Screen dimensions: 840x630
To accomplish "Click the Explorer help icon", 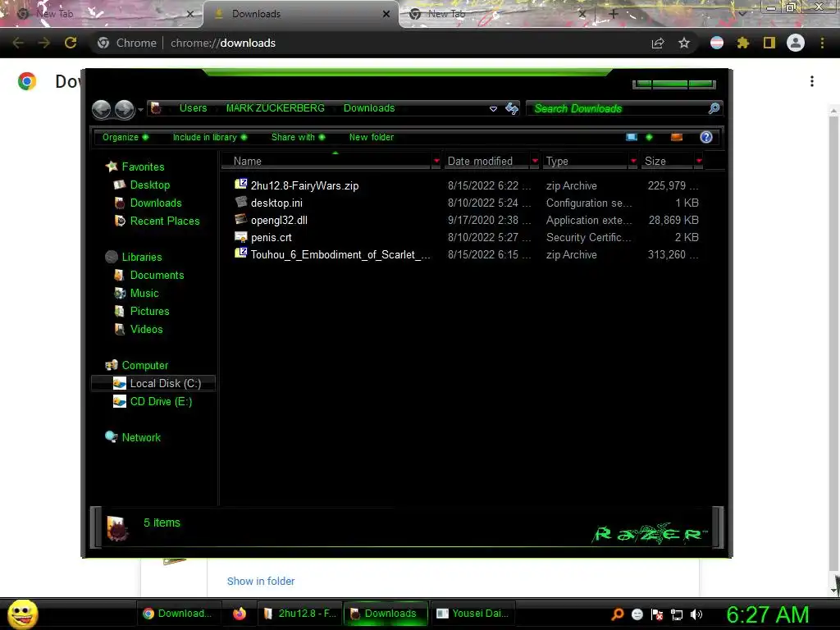I will (x=706, y=137).
